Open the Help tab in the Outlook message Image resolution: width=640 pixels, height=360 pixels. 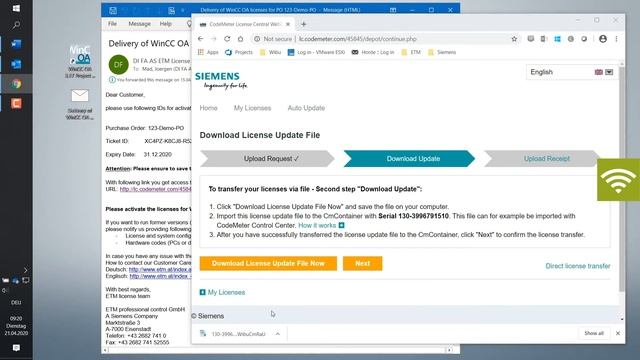165,24
